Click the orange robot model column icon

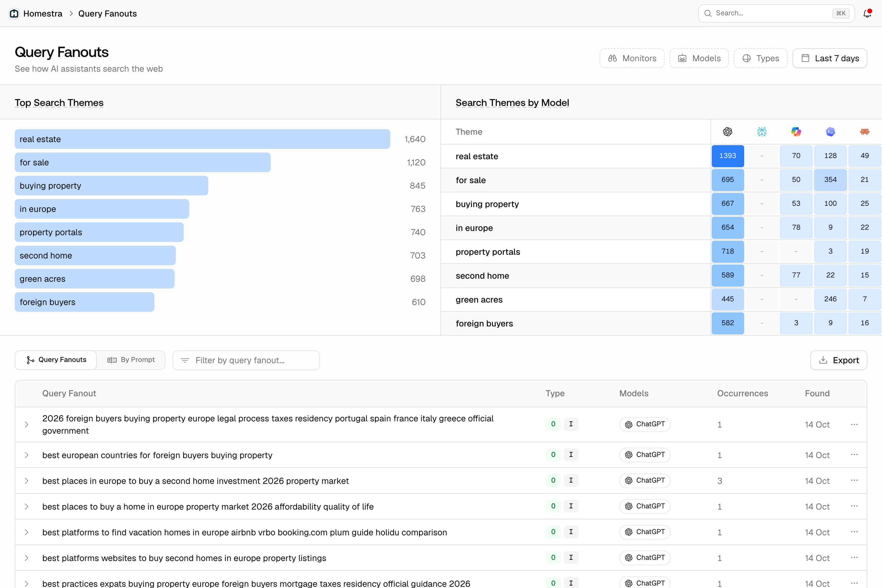(865, 132)
